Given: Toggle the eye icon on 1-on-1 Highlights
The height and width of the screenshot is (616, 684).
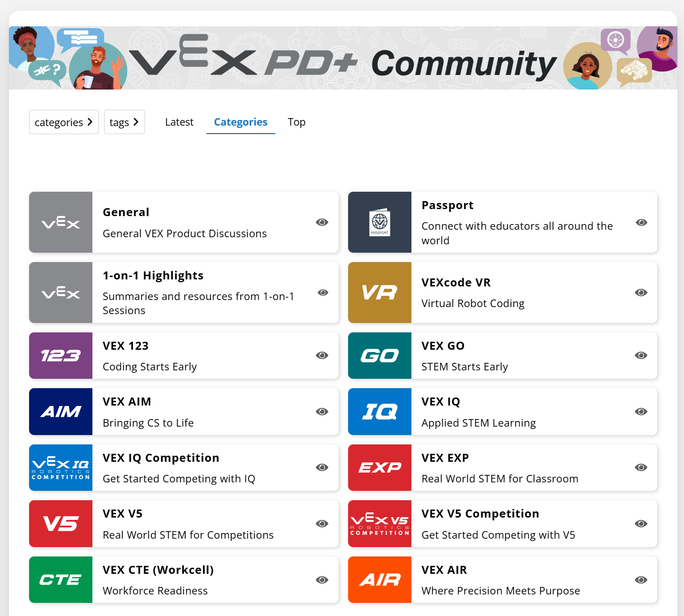Looking at the screenshot, I should [323, 293].
